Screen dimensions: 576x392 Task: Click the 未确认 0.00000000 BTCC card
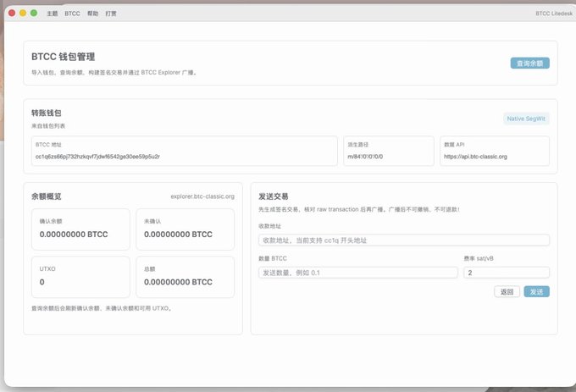186,229
